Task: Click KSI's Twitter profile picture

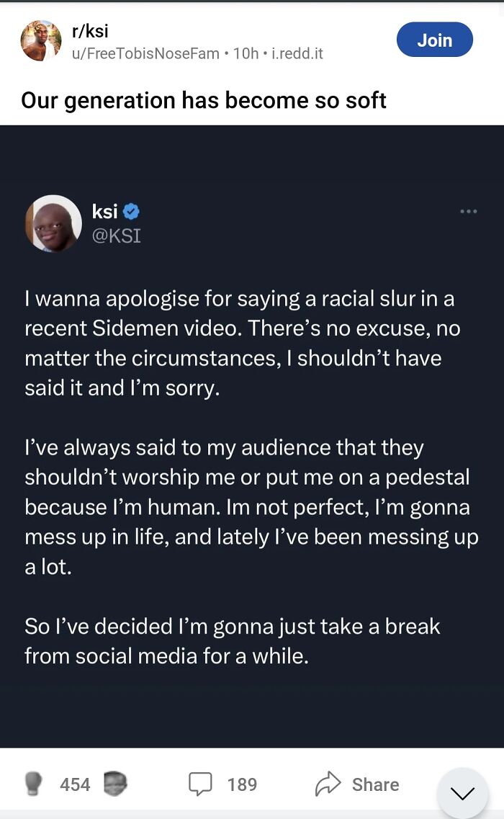Action: click(53, 223)
